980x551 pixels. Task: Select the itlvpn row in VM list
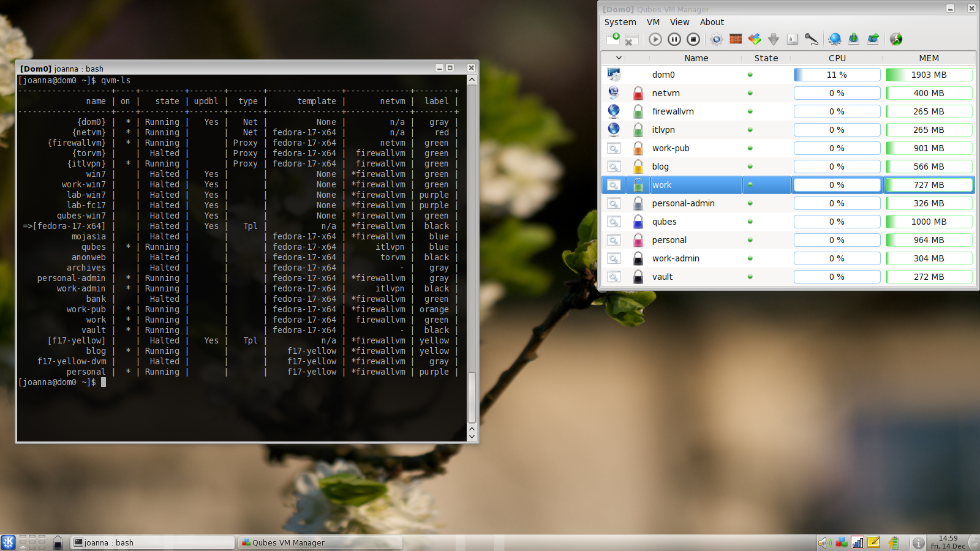pos(788,130)
